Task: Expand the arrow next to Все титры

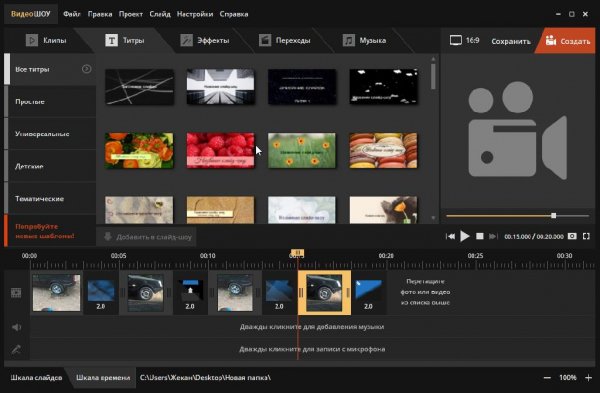Action: 86,69
